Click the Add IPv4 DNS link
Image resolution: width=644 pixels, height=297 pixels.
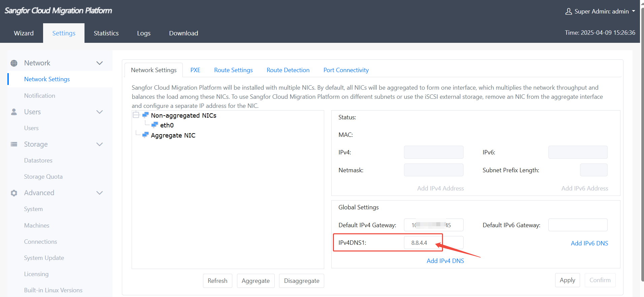click(x=445, y=261)
